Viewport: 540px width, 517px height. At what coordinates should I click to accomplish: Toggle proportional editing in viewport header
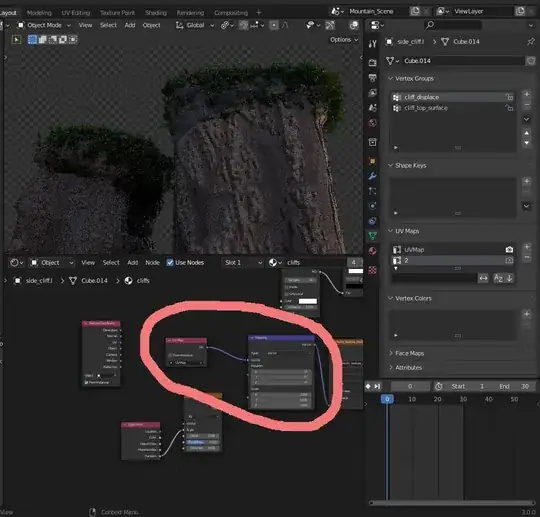click(274, 25)
